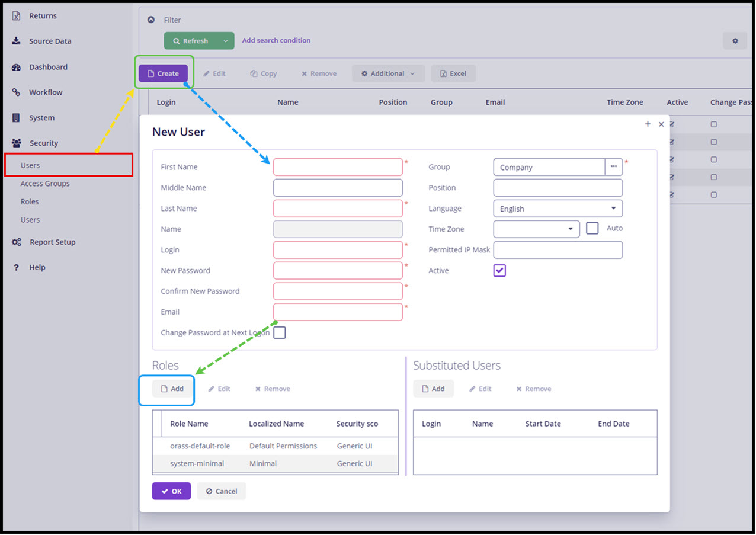Select Roles in Security menu
Screen dimensions: 756x535
click(30, 201)
